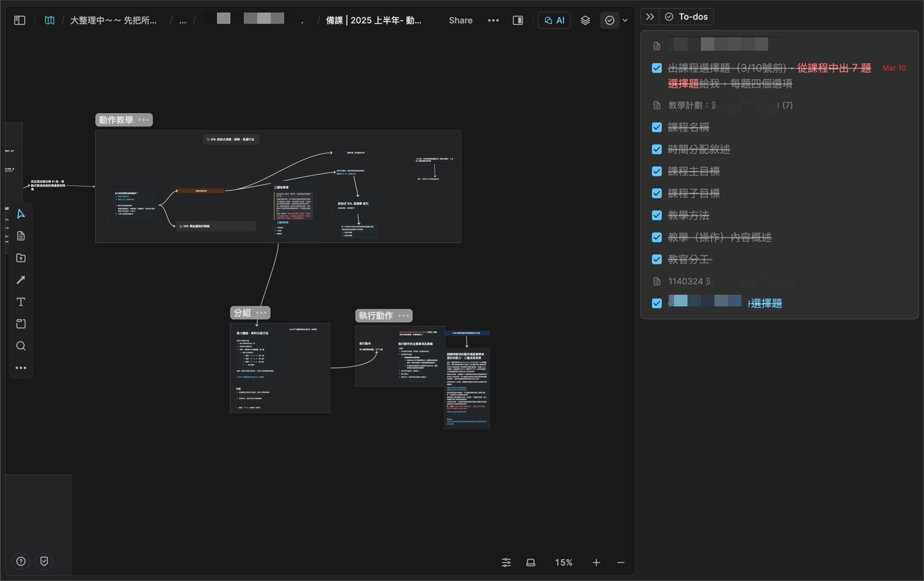The height and width of the screenshot is (581, 924).
Task: Open the chevron menu beside the checkmark button
Action: [625, 20]
